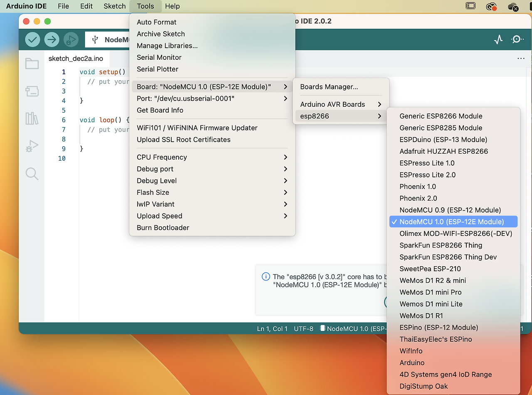
Task: Open the Help menu
Action: (x=172, y=6)
